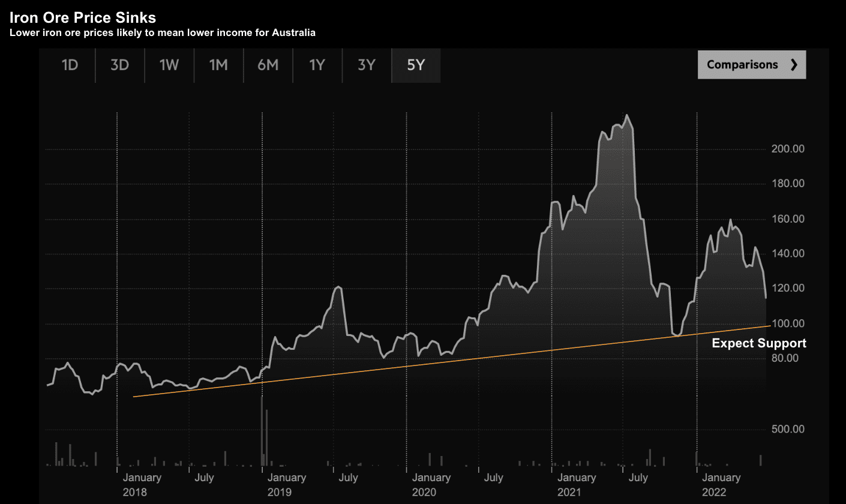Viewport: 846px width, 504px height.
Task: Switch chart to 6M view
Action: pyautogui.click(x=268, y=65)
